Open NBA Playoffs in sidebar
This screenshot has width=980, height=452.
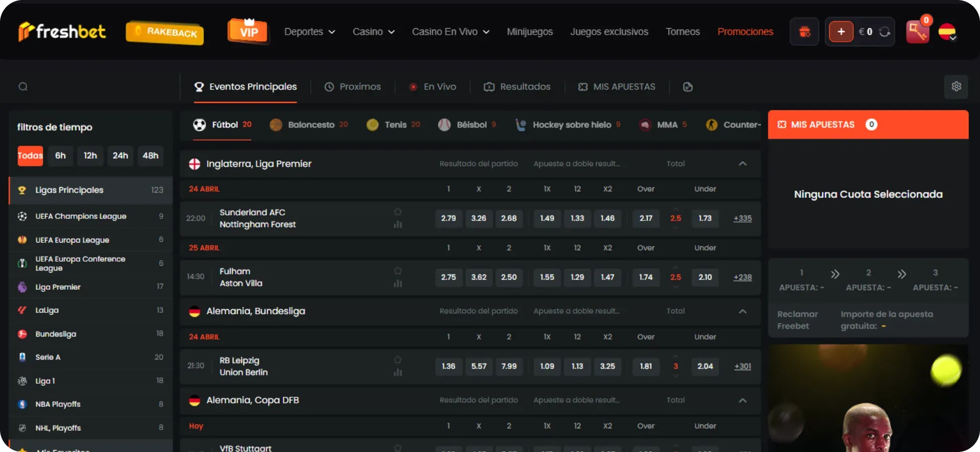tap(91, 404)
